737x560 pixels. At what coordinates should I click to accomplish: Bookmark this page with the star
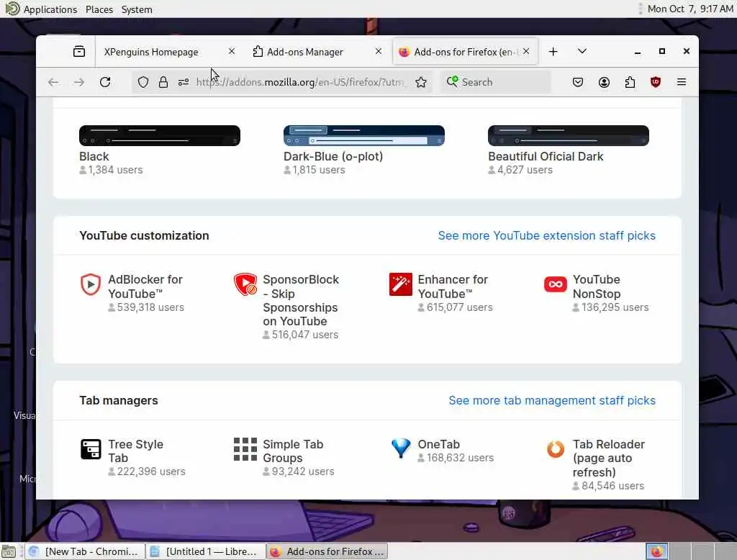pos(421,82)
